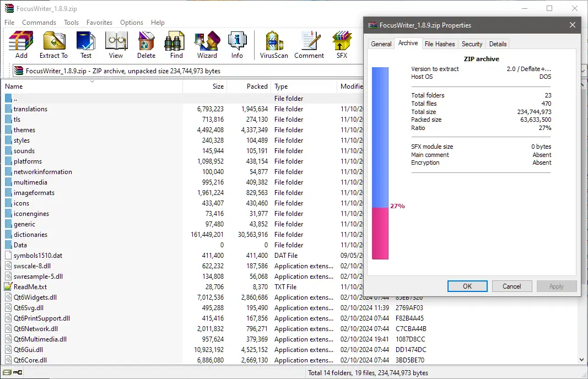Click the Add toolbar icon
This screenshot has width=588, height=379.
[x=21, y=45]
